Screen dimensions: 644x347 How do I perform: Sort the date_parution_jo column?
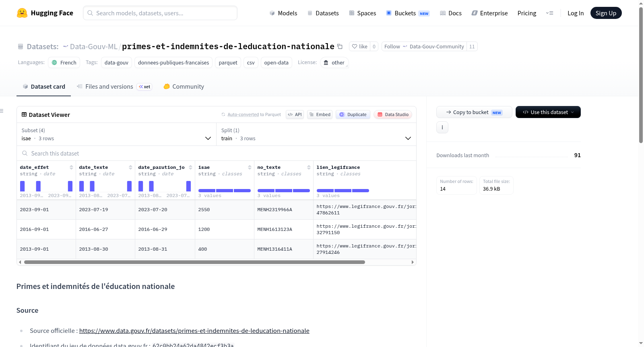click(x=190, y=167)
